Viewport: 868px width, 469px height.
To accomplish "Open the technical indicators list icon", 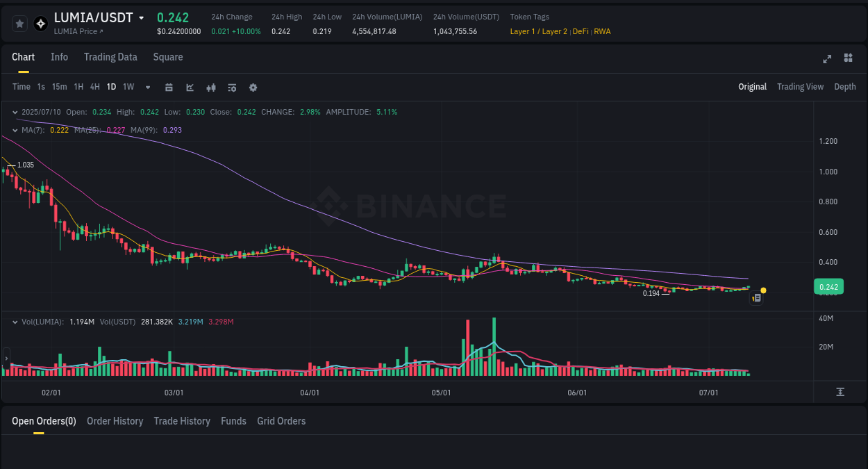I will click(x=231, y=87).
